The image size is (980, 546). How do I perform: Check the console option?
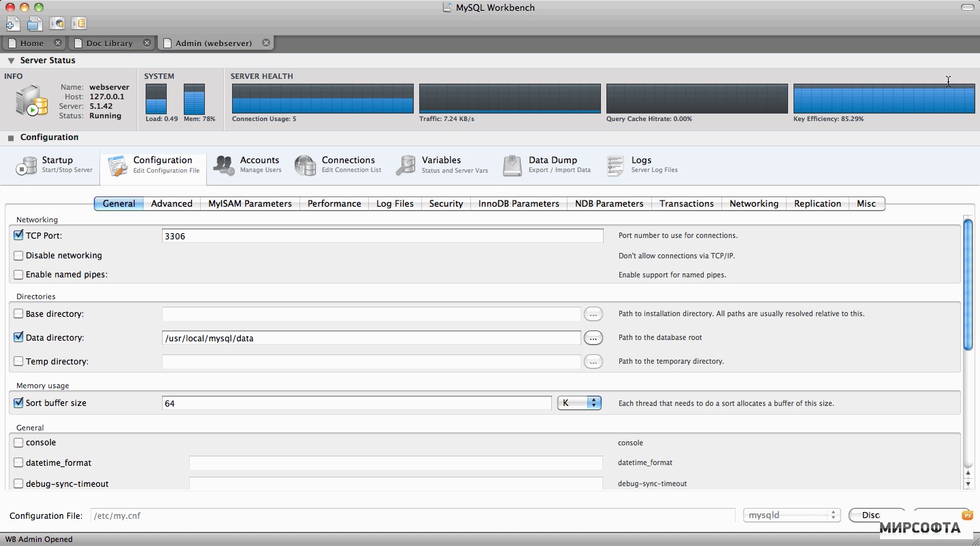pos(18,443)
